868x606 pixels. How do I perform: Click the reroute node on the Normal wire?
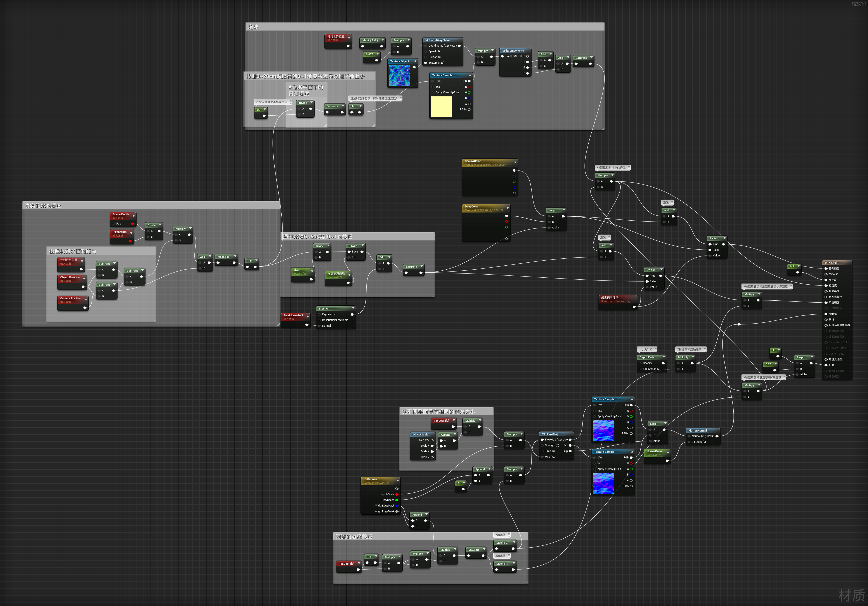[x=739, y=324]
